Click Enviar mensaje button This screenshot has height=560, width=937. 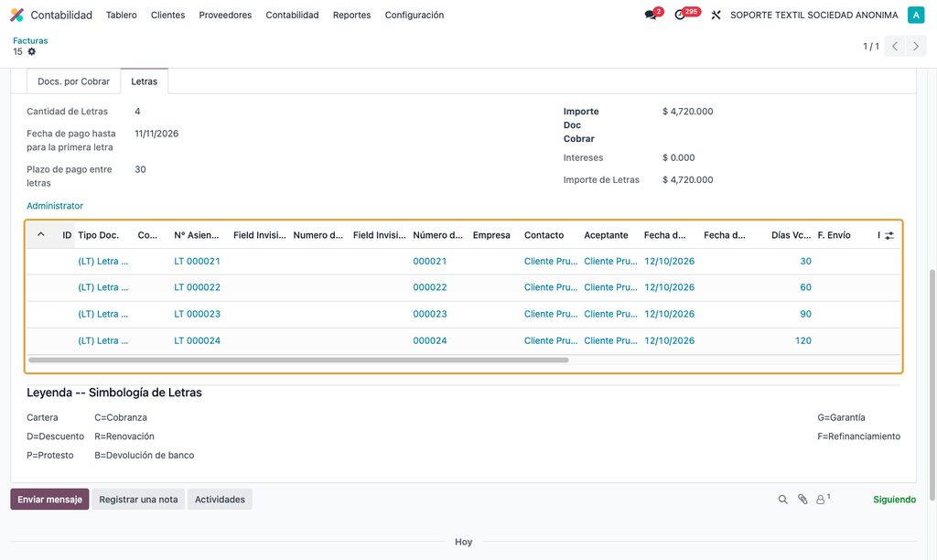coord(49,499)
